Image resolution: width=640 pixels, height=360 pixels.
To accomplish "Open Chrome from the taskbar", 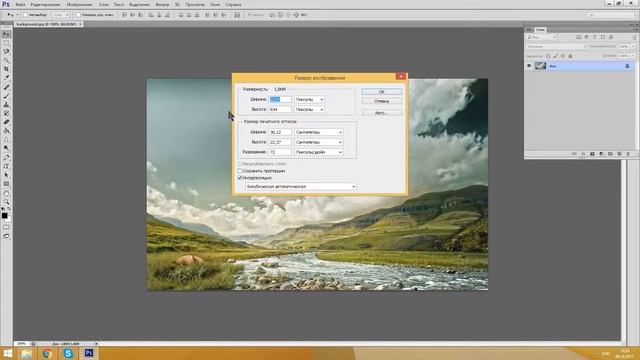I will 47,353.
